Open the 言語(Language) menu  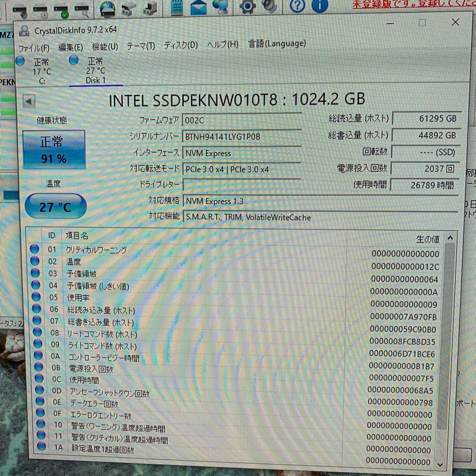(x=277, y=44)
